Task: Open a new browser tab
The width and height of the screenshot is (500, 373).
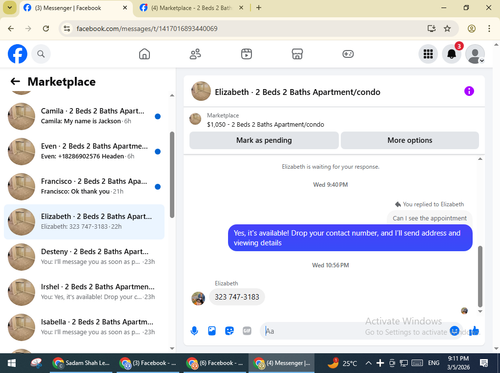Action: pos(259,8)
